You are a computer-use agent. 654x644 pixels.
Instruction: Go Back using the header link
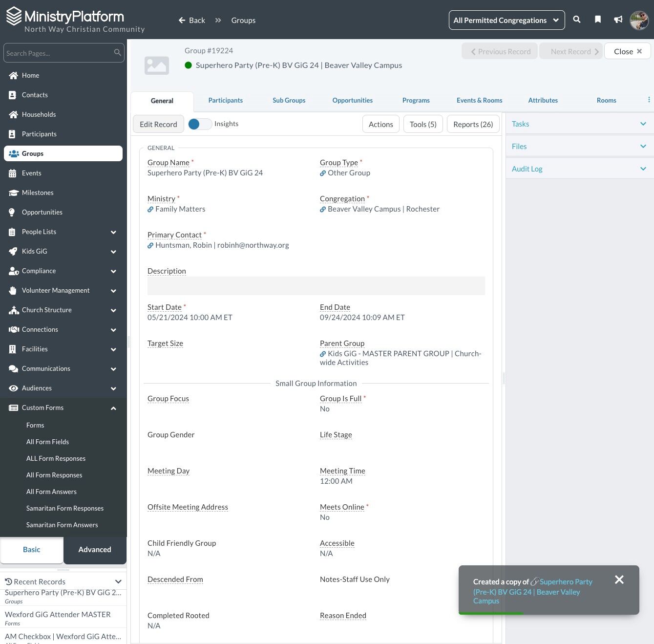191,20
